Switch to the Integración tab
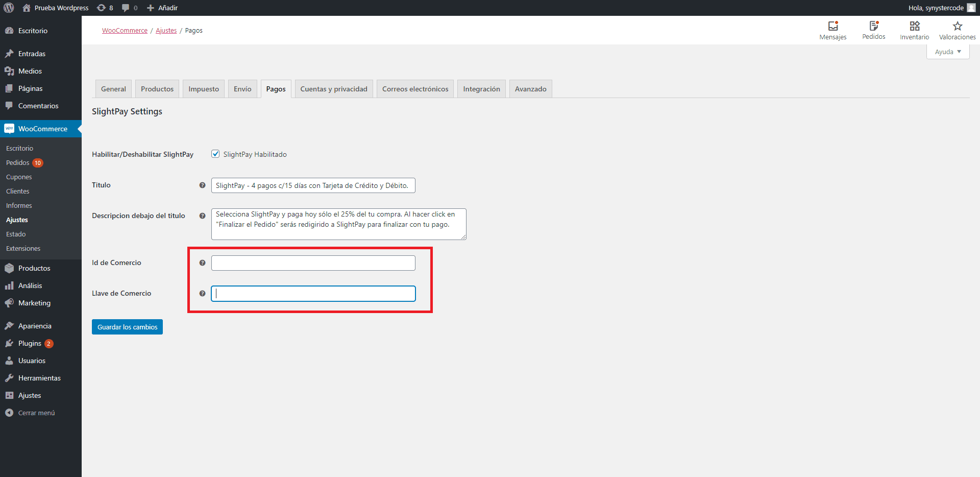Image resolution: width=980 pixels, height=477 pixels. pos(482,89)
